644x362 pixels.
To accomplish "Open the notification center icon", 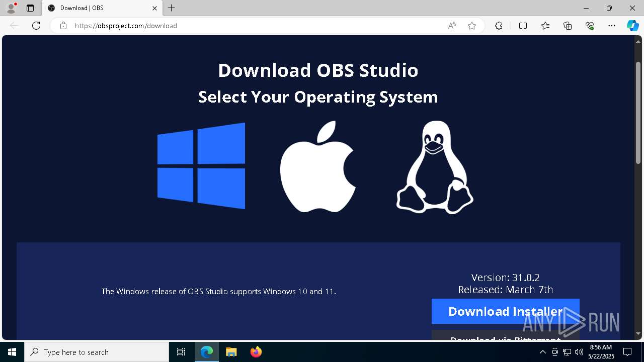I will coord(628,352).
